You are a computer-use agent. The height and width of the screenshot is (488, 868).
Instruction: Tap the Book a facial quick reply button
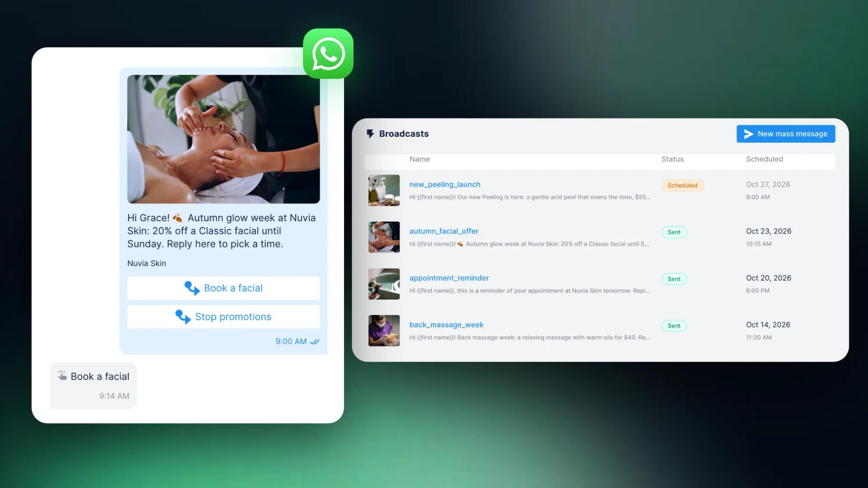223,288
